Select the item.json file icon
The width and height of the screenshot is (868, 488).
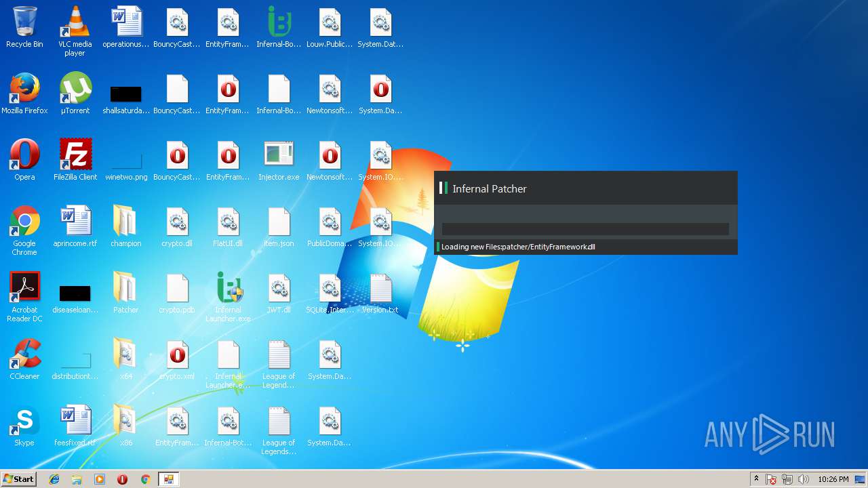pyautogui.click(x=279, y=226)
